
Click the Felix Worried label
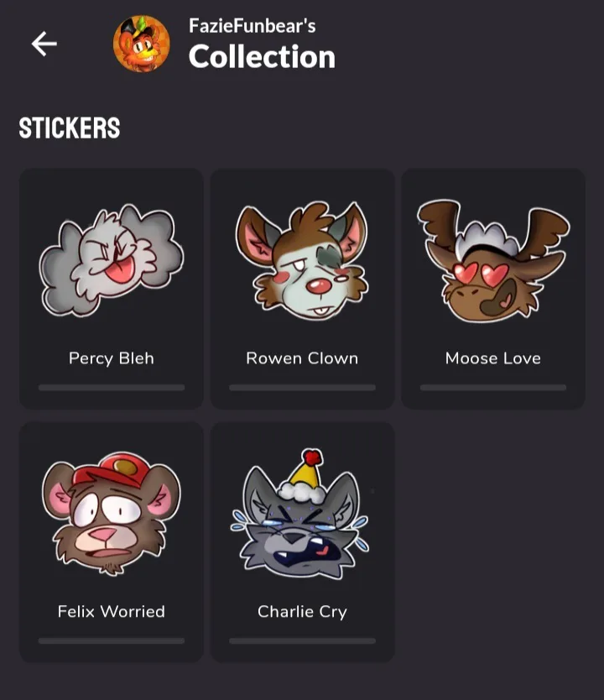111,611
